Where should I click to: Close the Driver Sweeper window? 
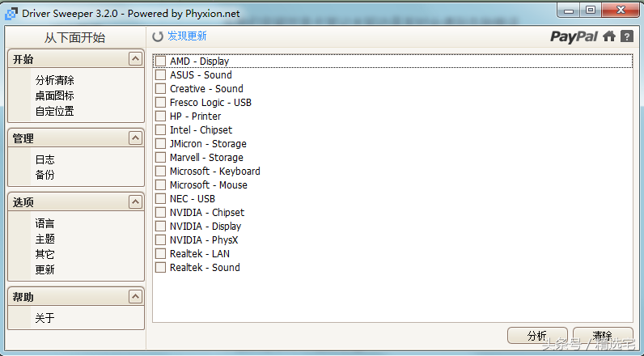tap(621, 11)
